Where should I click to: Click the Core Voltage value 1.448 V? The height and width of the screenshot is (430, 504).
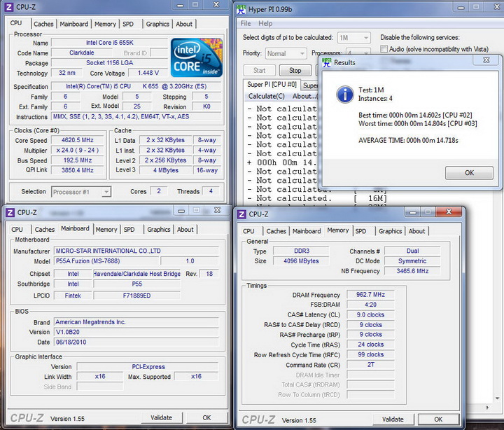148,73
